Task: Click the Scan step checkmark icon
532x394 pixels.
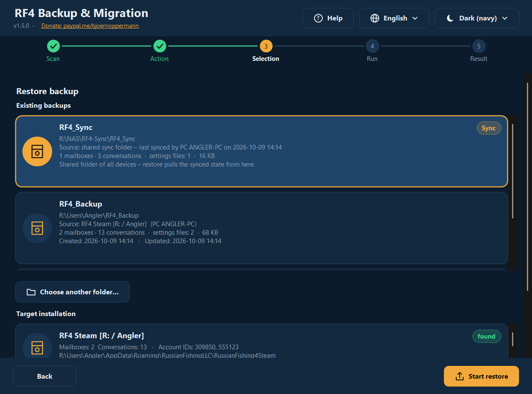Action: tap(53, 46)
